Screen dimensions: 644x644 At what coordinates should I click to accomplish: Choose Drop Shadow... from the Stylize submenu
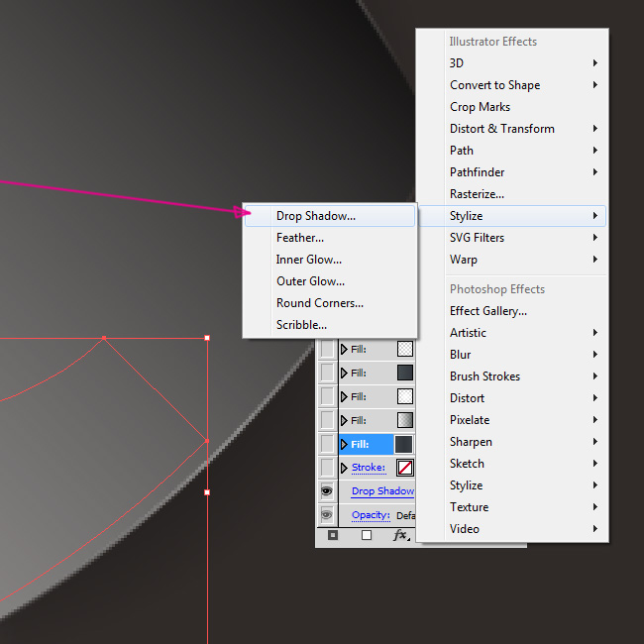pyautogui.click(x=315, y=216)
